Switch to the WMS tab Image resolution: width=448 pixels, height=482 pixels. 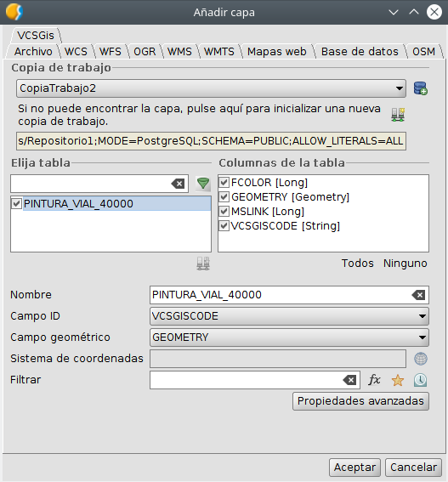(x=179, y=51)
